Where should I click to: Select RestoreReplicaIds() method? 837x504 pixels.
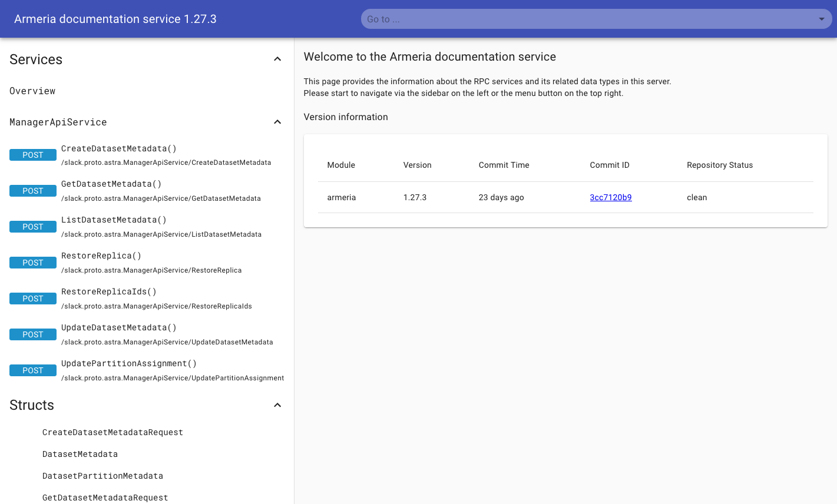pos(109,291)
